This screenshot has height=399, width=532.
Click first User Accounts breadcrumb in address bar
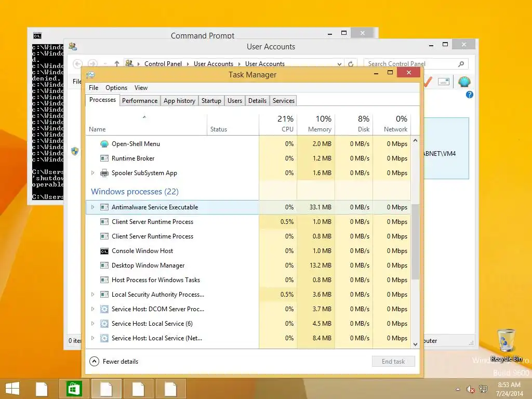click(x=214, y=64)
